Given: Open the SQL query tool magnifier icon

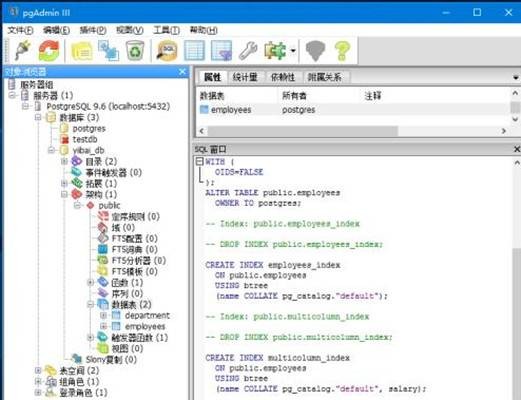Looking at the screenshot, I should pos(167,51).
